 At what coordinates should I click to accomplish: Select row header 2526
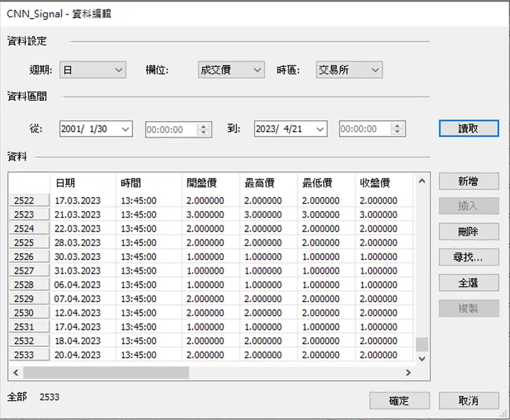[x=29, y=257]
